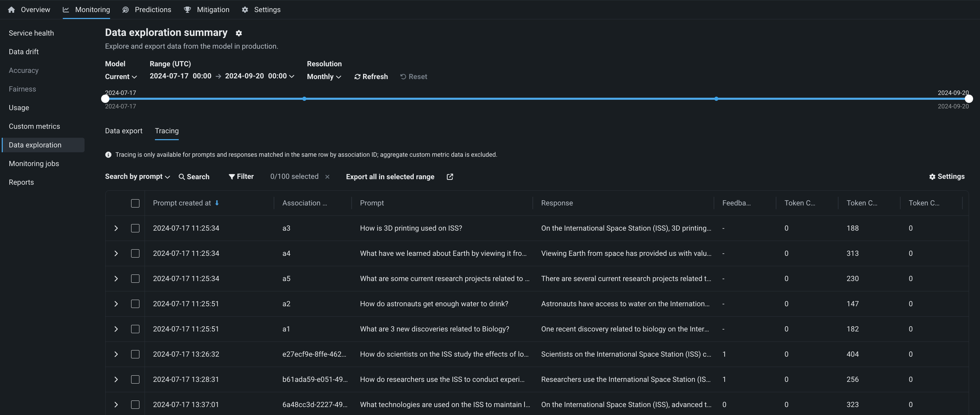Open the Filter funnel icon

pyautogui.click(x=231, y=177)
